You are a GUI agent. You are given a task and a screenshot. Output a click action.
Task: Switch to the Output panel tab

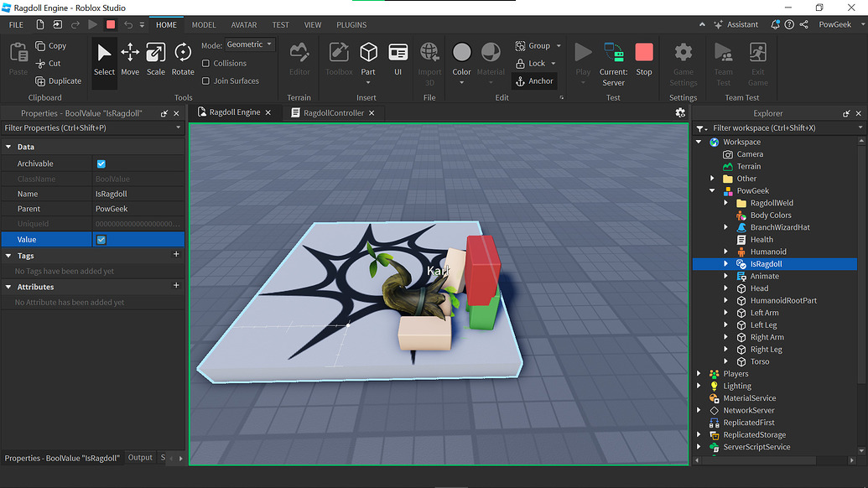[x=140, y=458]
